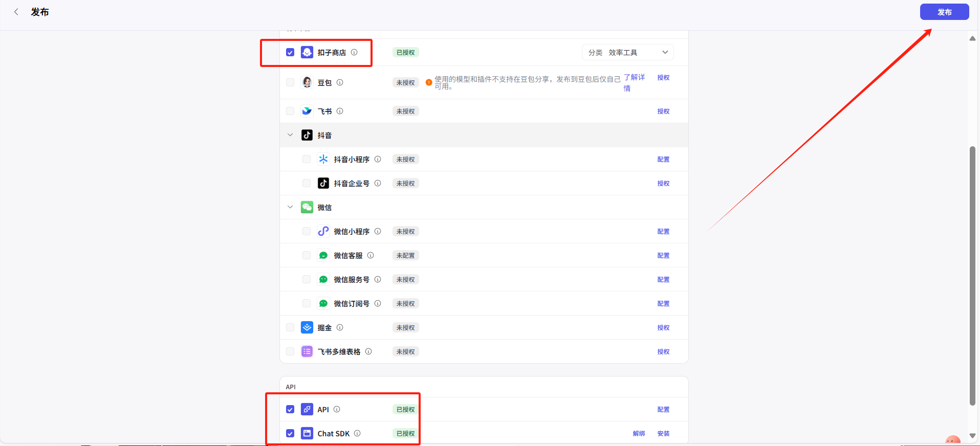Image resolution: width=980 pixels, height=446 pixels.
Task: Open the 分类 效率工具 dropdown
Action: coord(628,52)
